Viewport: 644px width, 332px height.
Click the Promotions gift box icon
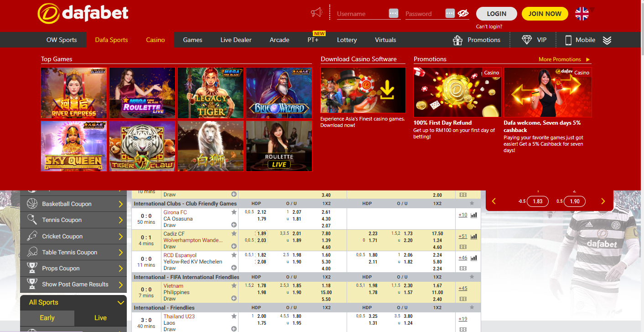(x=457, y=40)
